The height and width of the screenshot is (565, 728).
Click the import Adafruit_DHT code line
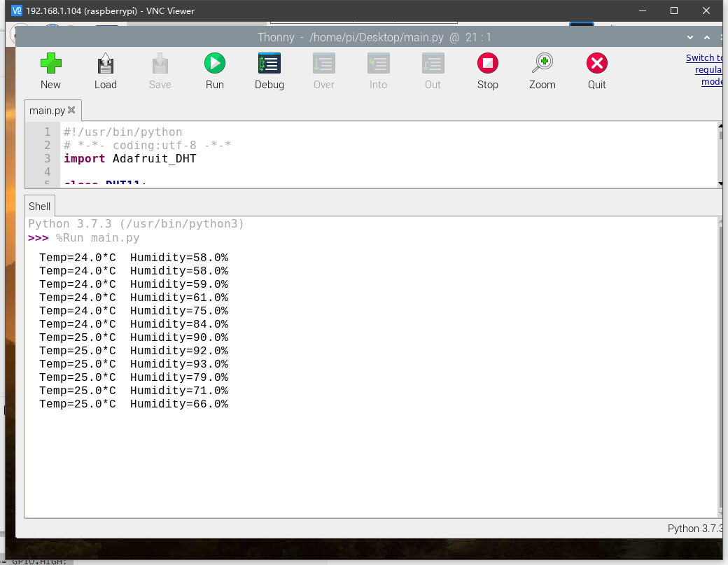(x=130, y=159)
